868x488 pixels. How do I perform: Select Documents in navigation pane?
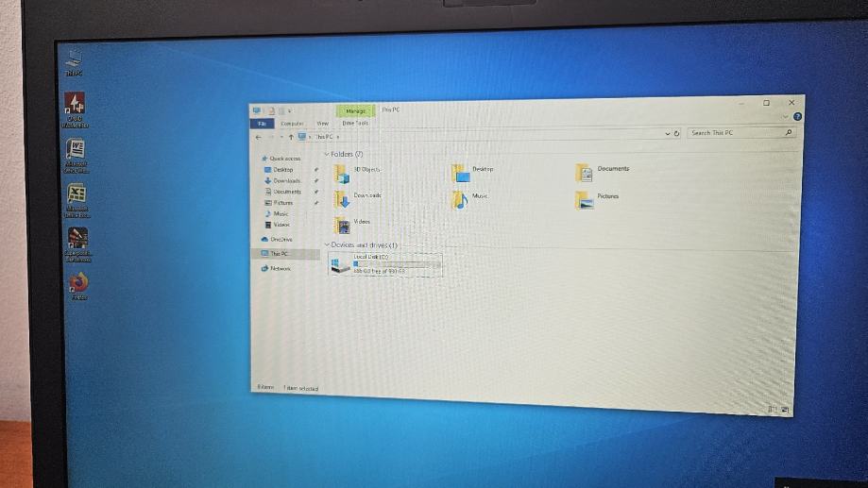282,192
